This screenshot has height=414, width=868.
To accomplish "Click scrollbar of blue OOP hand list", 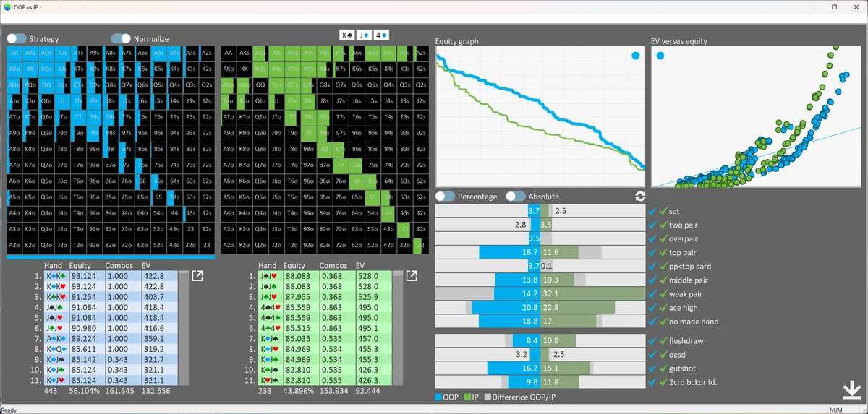I will tap(183, 328).
